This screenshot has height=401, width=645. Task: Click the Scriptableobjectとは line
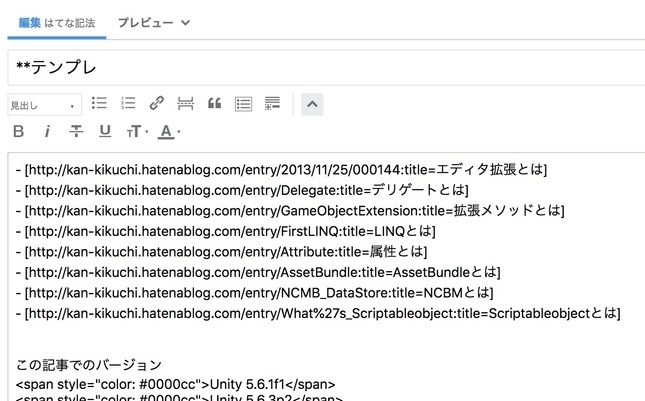[x=318, y=313]
